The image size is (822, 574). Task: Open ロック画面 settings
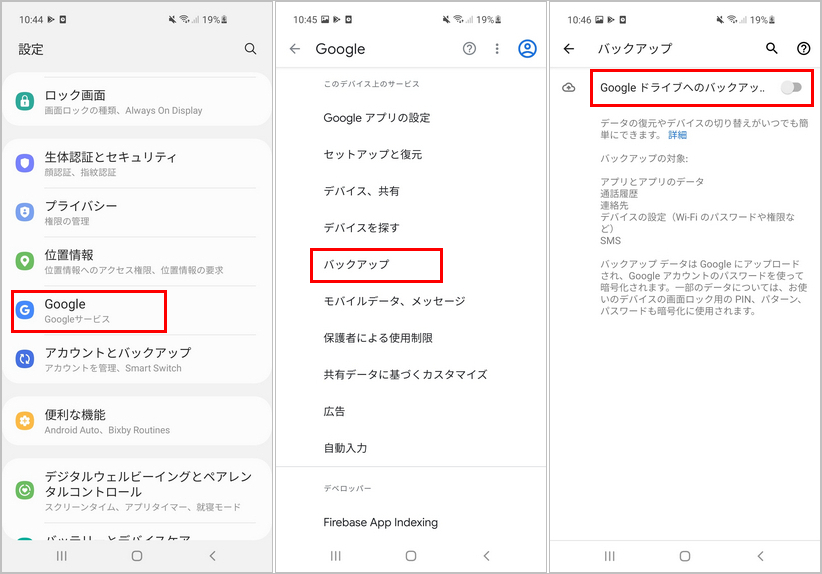click(x=137, y=102)
